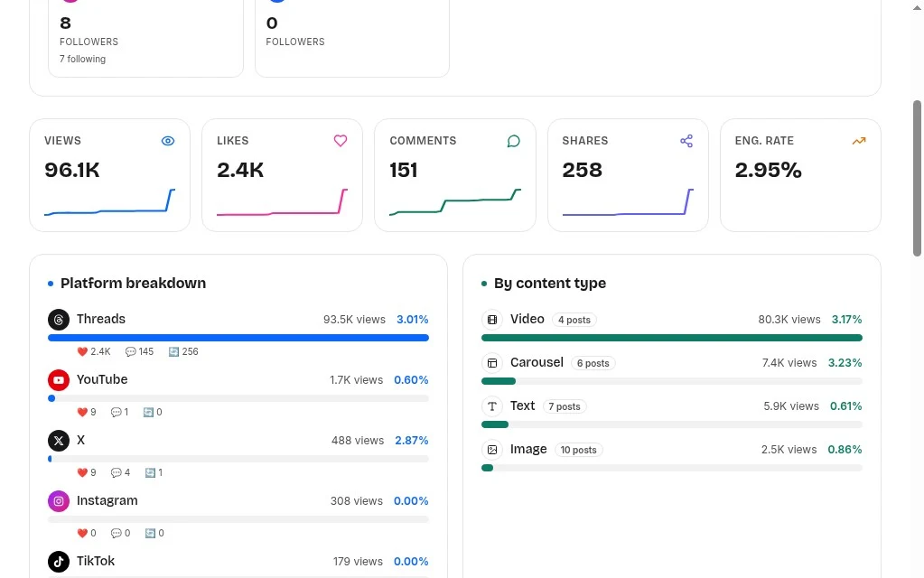Viewport: 924px width, 578px height.
Task: Click the Views sparkline chart
Action: 109,202
